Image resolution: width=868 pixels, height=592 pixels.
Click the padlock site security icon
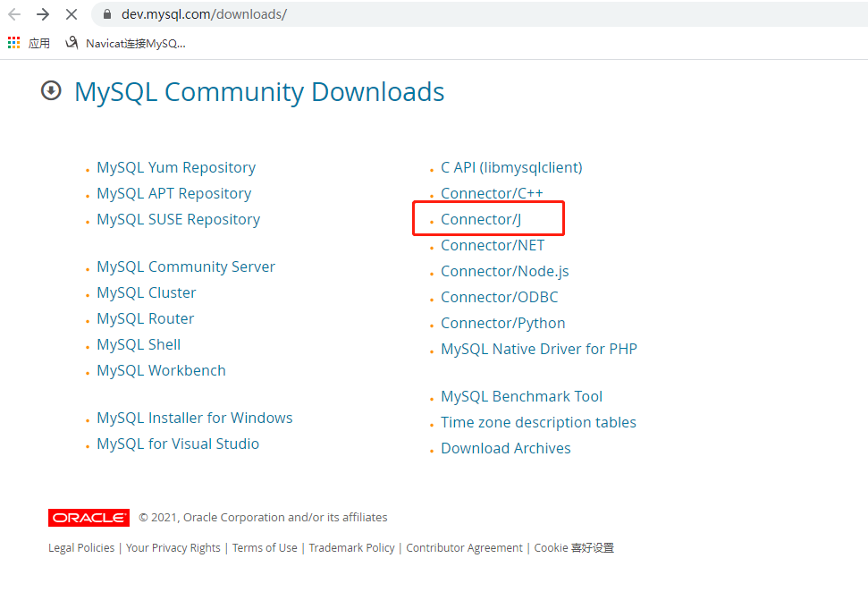[107, 14]
